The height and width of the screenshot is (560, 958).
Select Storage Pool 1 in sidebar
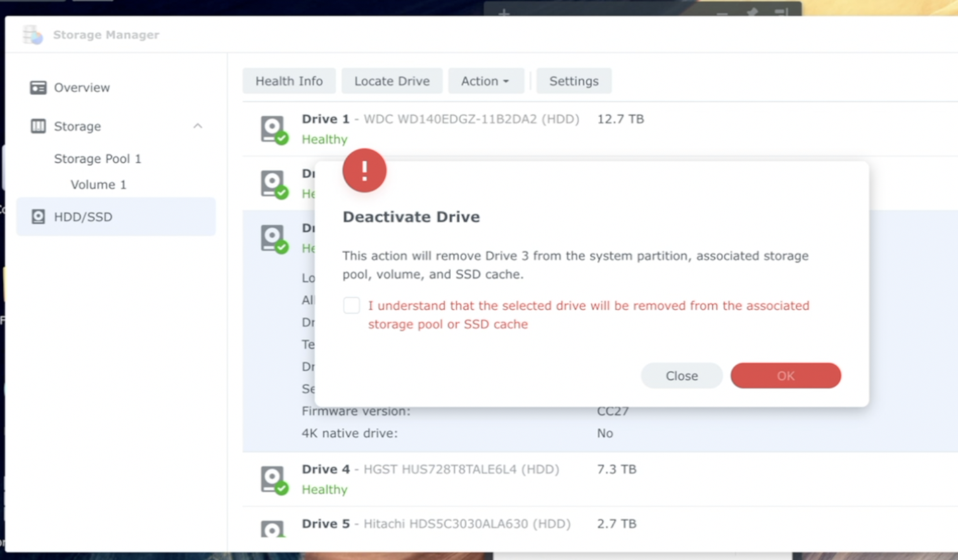98,158
